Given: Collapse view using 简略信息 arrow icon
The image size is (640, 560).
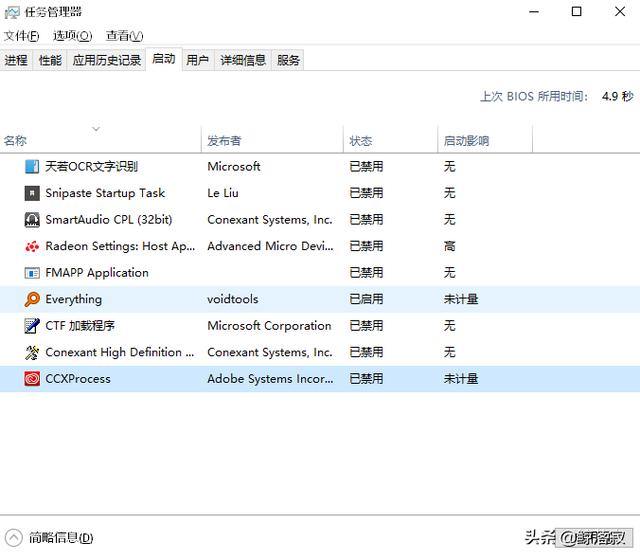Looking at the screenshot, I should click(13, 538).
